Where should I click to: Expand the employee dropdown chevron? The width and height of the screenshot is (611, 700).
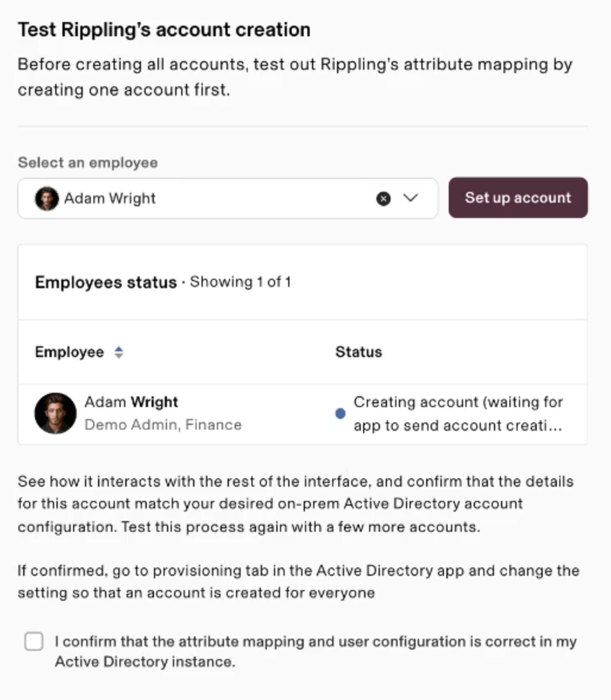pos(410,197)
